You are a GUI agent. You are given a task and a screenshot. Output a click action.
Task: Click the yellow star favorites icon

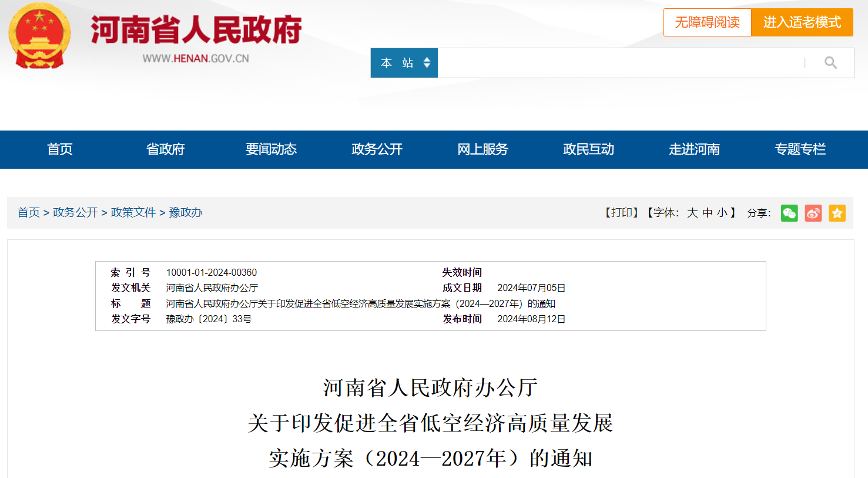[837, 213]
